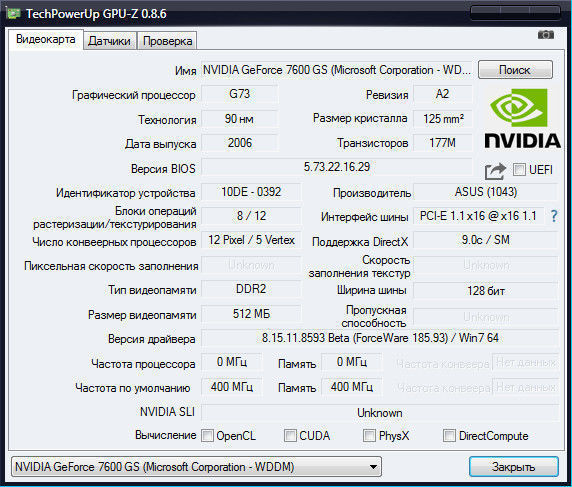The image size is (572, 487).
Task: Click the 177M transistors value
Action: [442, 143]
